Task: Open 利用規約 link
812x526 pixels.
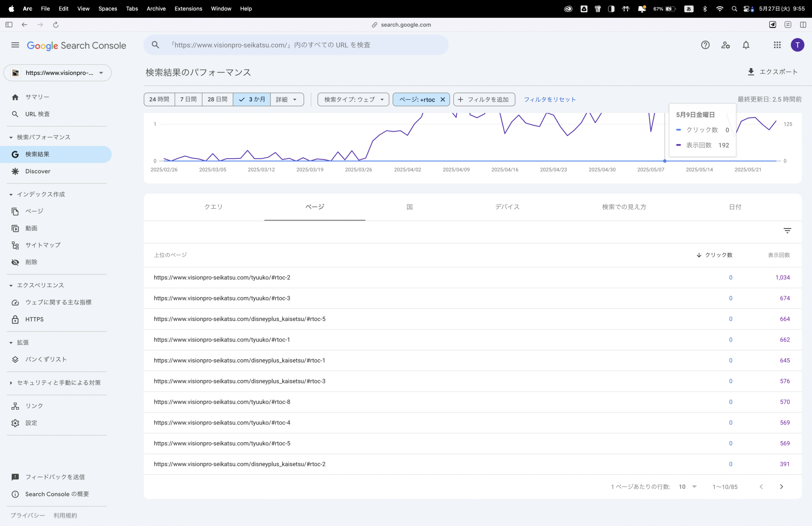Action: [65, 516]
